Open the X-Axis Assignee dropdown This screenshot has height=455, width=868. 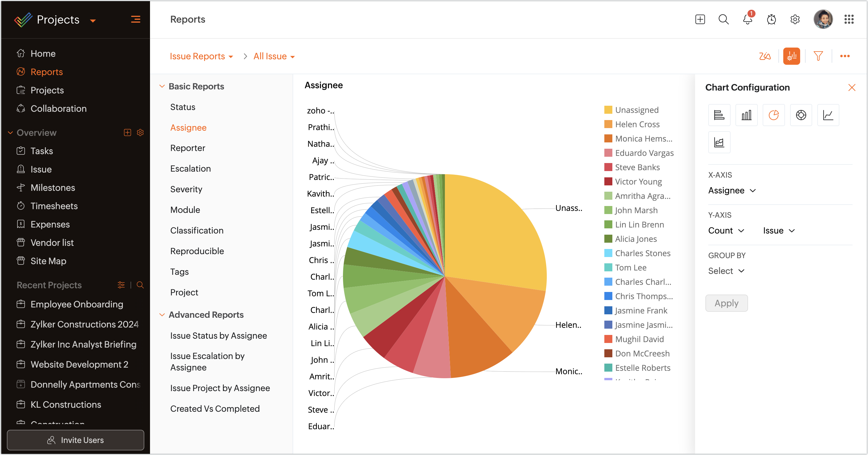731,191
